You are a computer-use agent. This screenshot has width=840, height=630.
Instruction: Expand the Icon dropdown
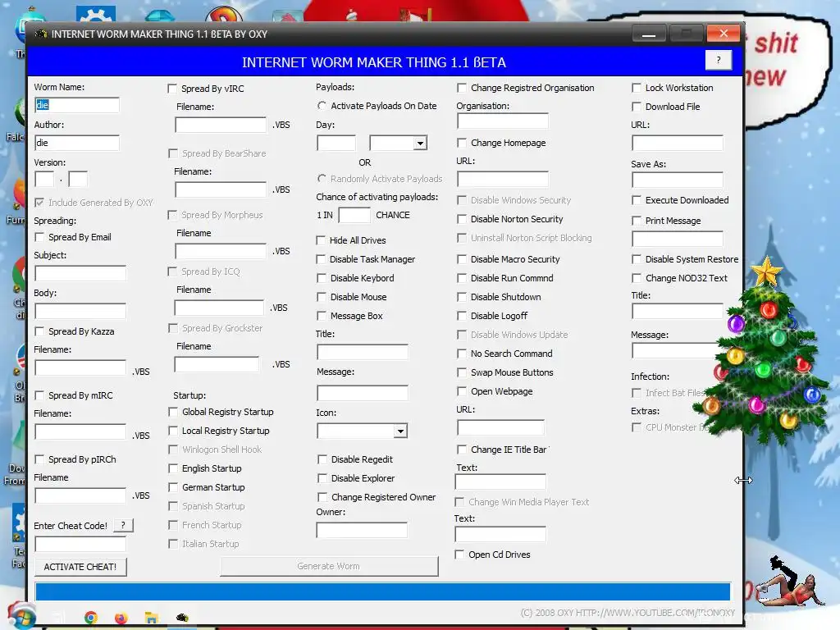coord(400,431)
